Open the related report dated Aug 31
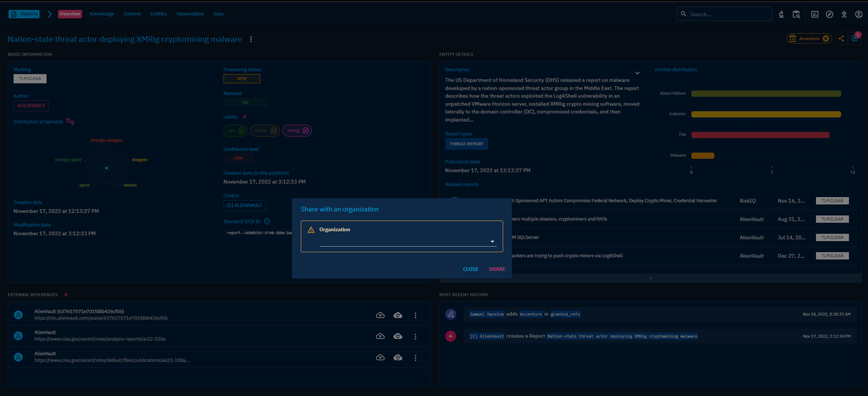868x396 pixels. [x=650, y=219]
